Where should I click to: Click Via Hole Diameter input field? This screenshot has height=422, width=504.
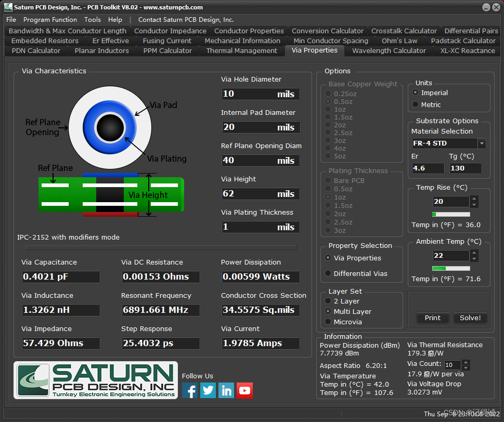pyautogui.click(x=261, y=94)
